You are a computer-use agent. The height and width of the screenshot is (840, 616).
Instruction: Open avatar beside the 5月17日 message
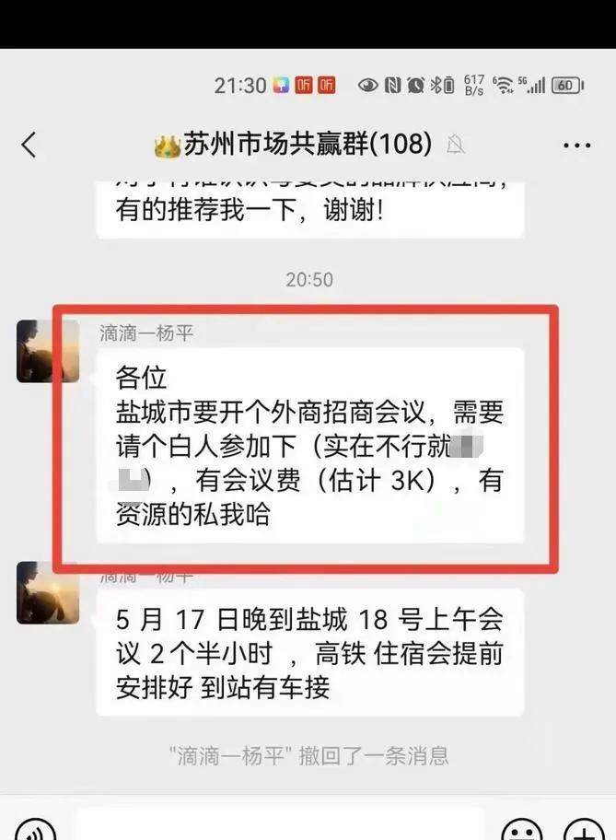(48, 592)
